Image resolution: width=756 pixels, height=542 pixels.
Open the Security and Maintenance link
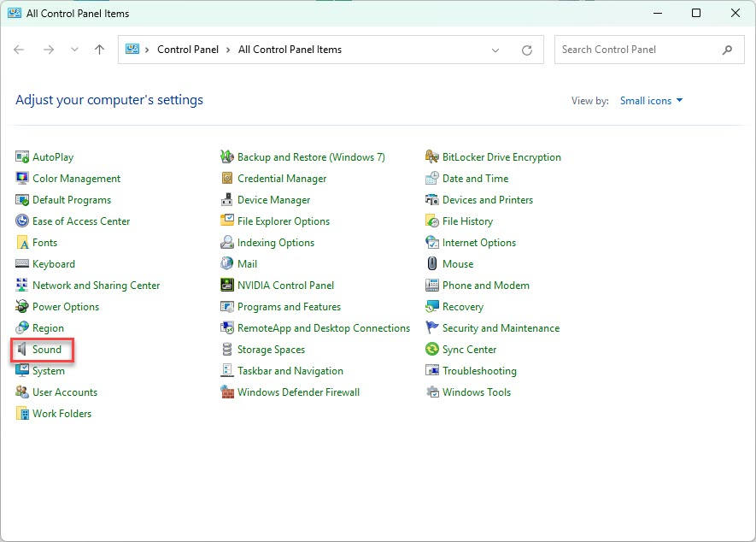[501, 328]
